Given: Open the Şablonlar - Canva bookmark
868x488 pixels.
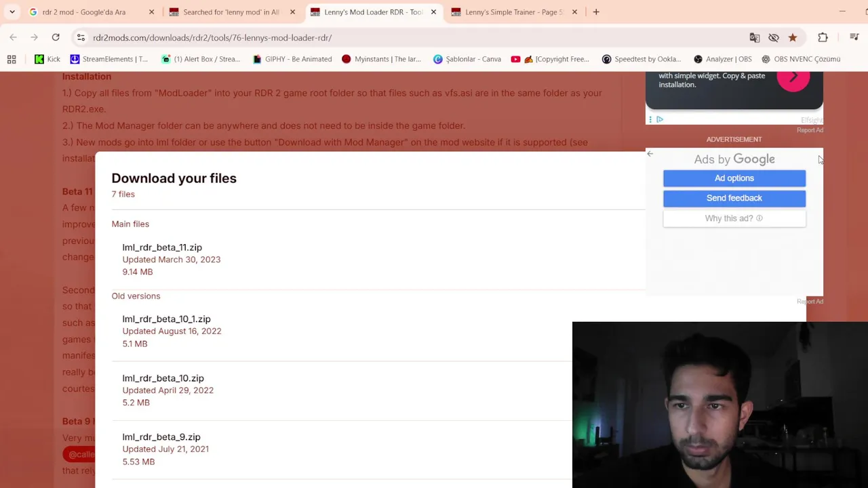Looking at the screenshot, I should point(467,59).
